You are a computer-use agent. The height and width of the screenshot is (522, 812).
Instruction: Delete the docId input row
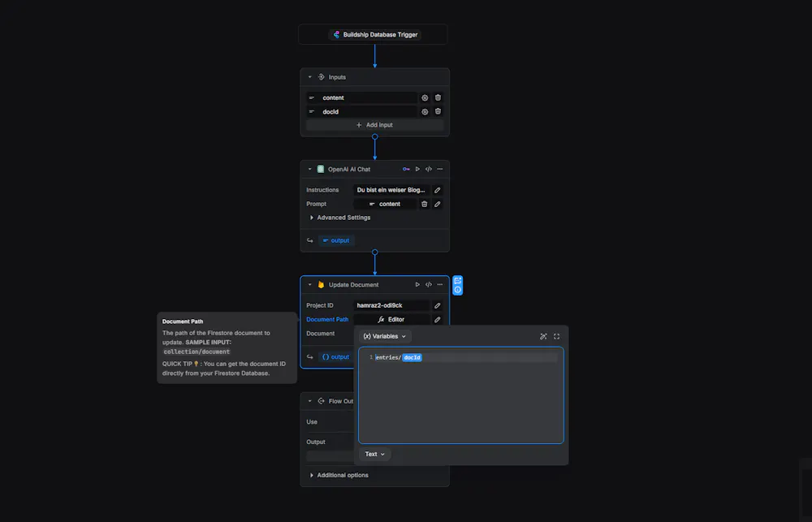[x=438, y=111]
